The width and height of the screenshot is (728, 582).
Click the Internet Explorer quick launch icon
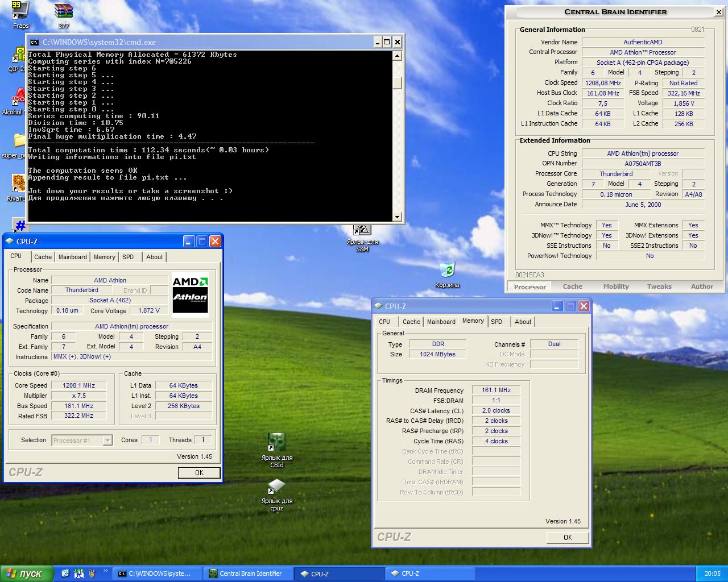coord(65,573)
